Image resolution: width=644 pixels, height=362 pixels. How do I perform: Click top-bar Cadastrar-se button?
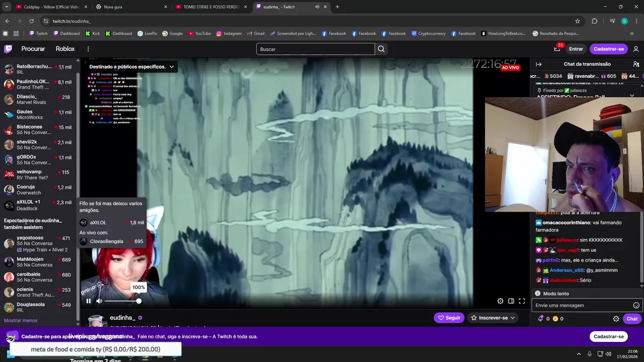tap(609, 49)
